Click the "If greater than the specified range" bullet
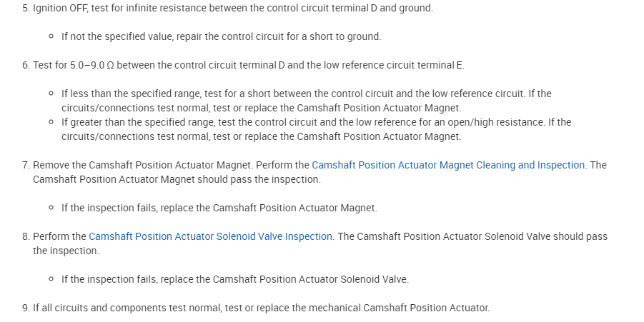The width and height of the screenshot is (644, 322). [316, 122]
